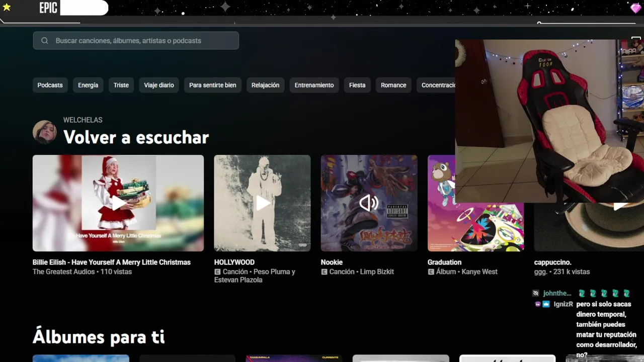The height and width of the screenshot is (362, 644).
Task: Select the Romance mood chip
Action: (393, 85)
